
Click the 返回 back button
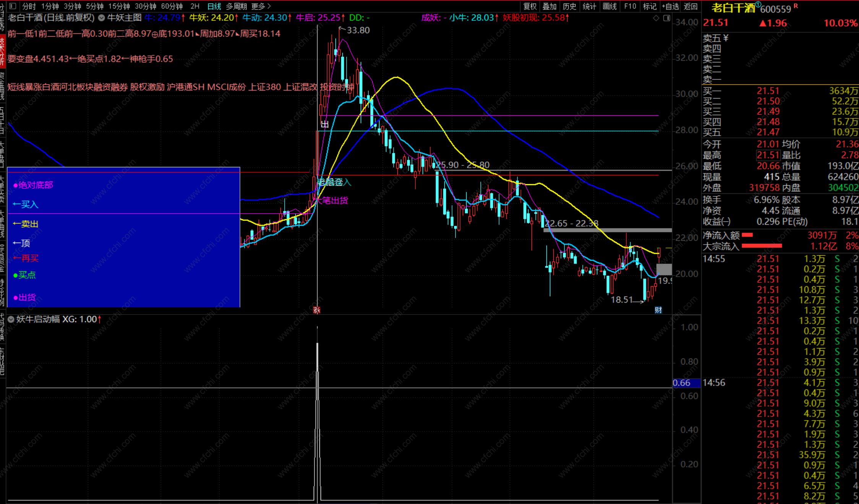point(690,6)
